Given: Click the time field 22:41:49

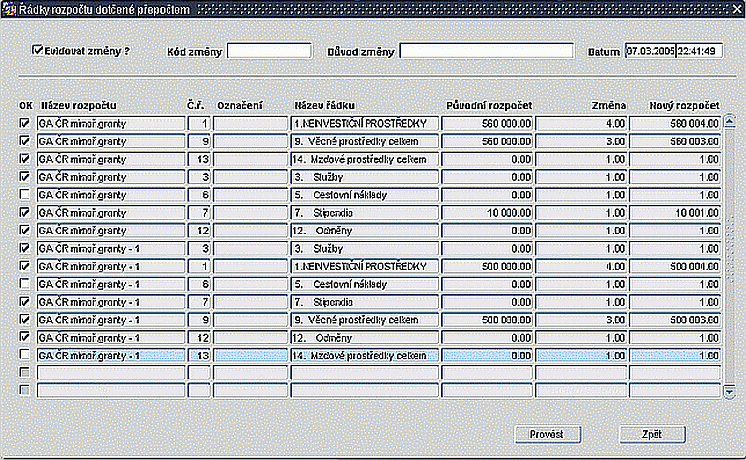Looking at the screenshot, I should click(x=699, y=51).
